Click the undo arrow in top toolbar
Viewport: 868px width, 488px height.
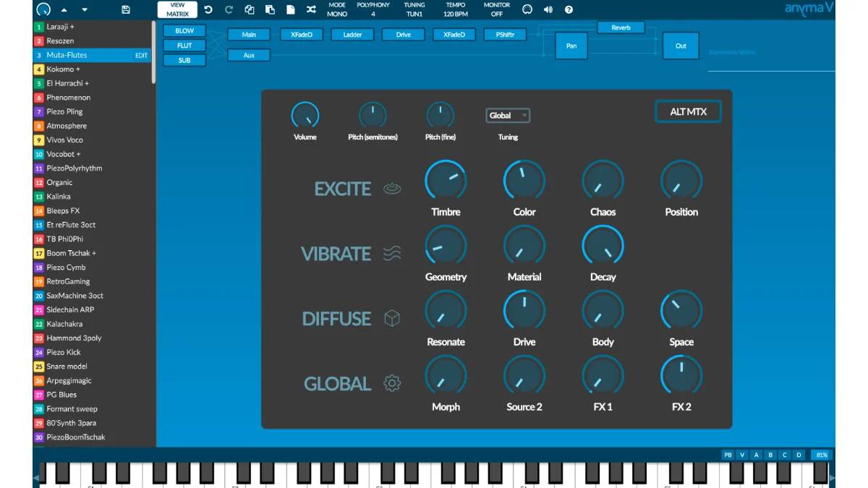click(208, 9)
